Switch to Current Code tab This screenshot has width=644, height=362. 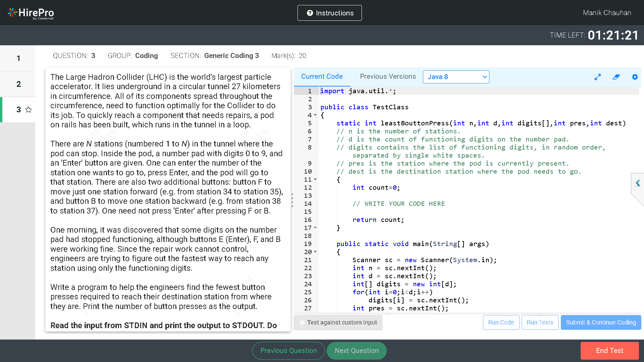pyautogui.click(x=322, y=76)
